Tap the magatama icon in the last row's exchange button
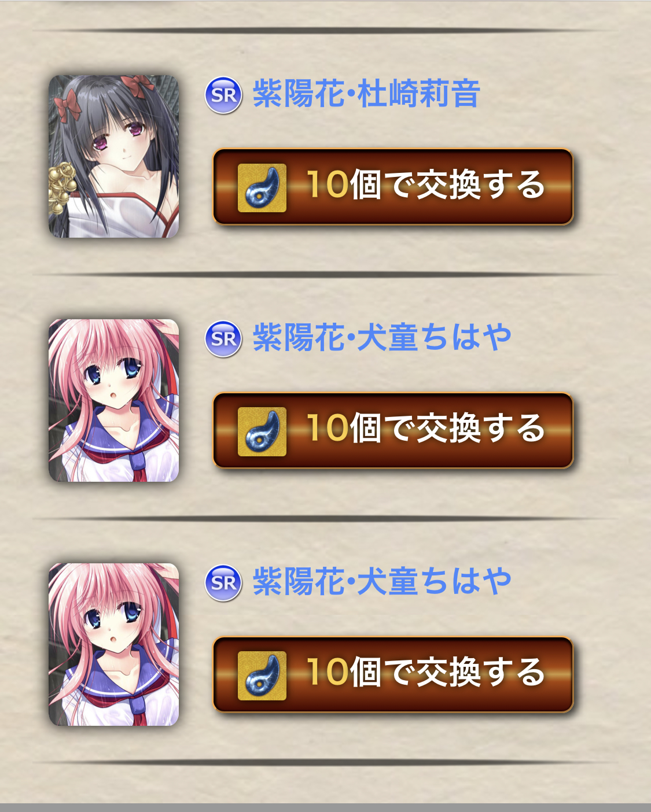Screen dimensions: 651x812 (262, 676)
